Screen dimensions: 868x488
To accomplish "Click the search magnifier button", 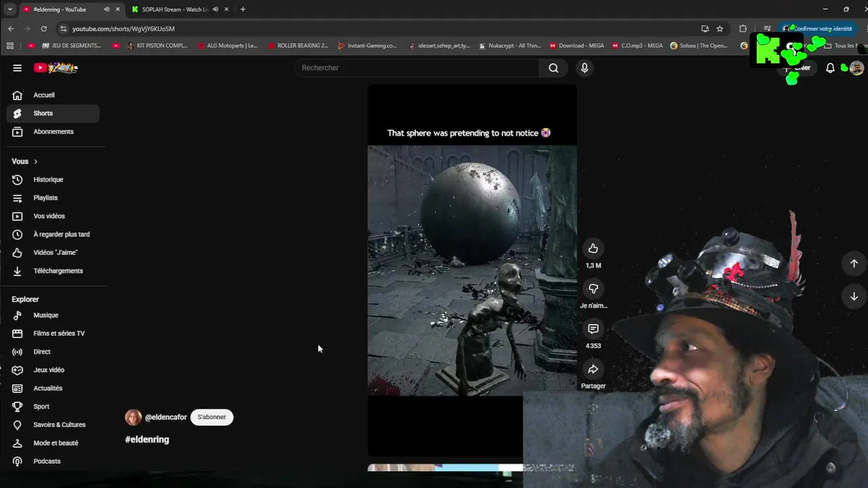I will (553, 68).
